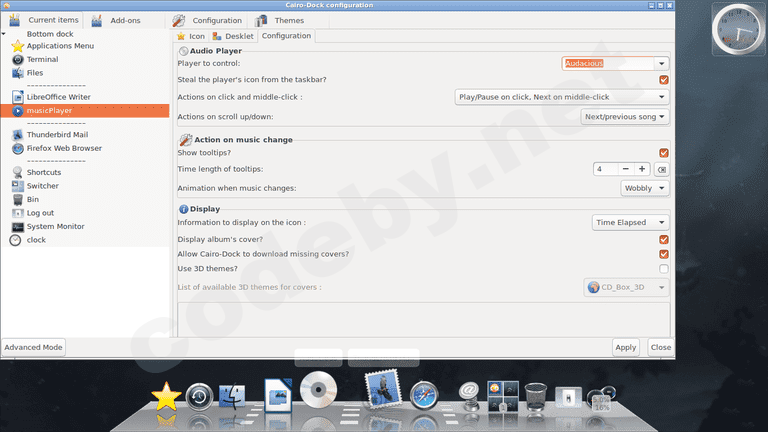This screenshot has height=432, width=768.
Task: Toggle the Show tooltips checkbox
Action: point(664,153)
